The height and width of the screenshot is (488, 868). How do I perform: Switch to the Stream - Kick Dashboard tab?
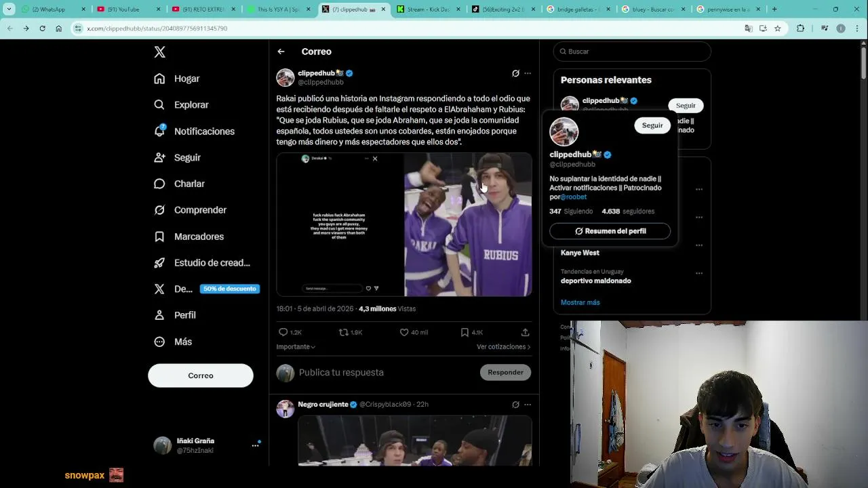pyautogui.click(x=427, y=9)
